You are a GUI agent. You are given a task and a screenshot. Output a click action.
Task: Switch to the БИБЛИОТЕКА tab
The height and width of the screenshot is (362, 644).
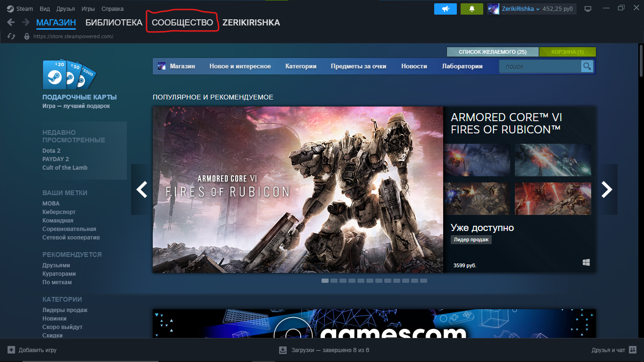(x=114, y=23)
